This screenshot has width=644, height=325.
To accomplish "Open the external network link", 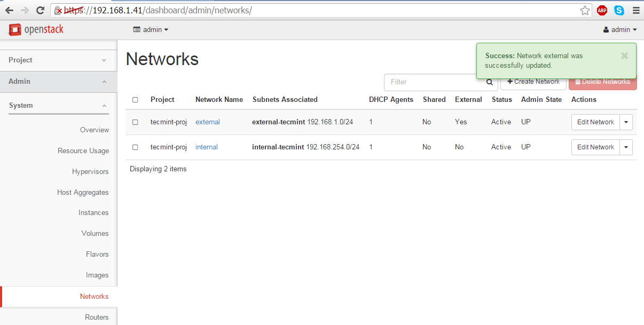I will 208,122.
